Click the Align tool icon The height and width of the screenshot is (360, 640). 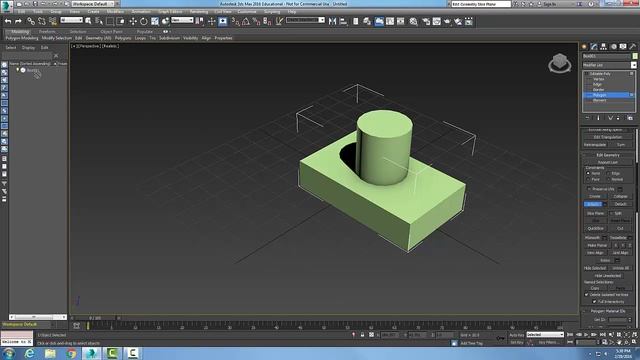click(x=343, y=21)
